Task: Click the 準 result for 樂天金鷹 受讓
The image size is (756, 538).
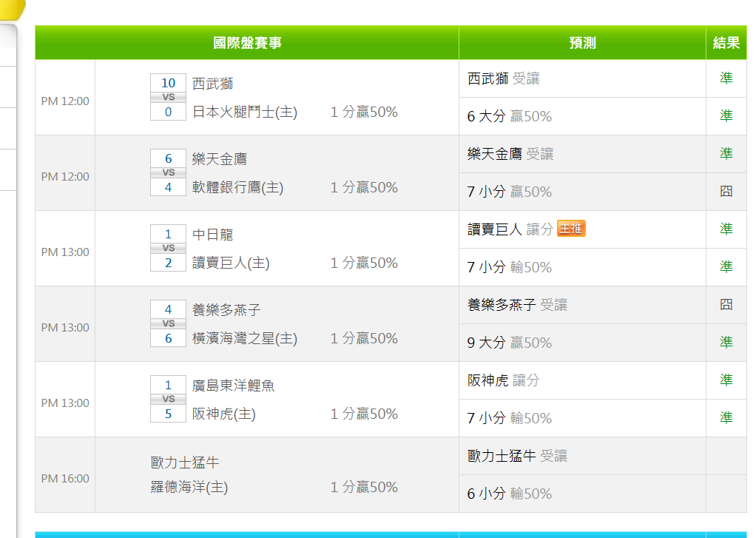Action: (x=726, y=153)
